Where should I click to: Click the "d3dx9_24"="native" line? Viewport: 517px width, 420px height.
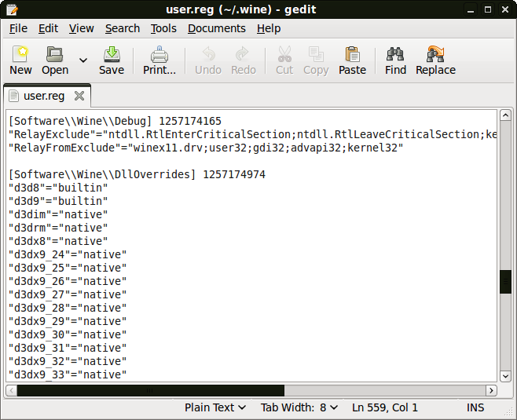[68, 254]
